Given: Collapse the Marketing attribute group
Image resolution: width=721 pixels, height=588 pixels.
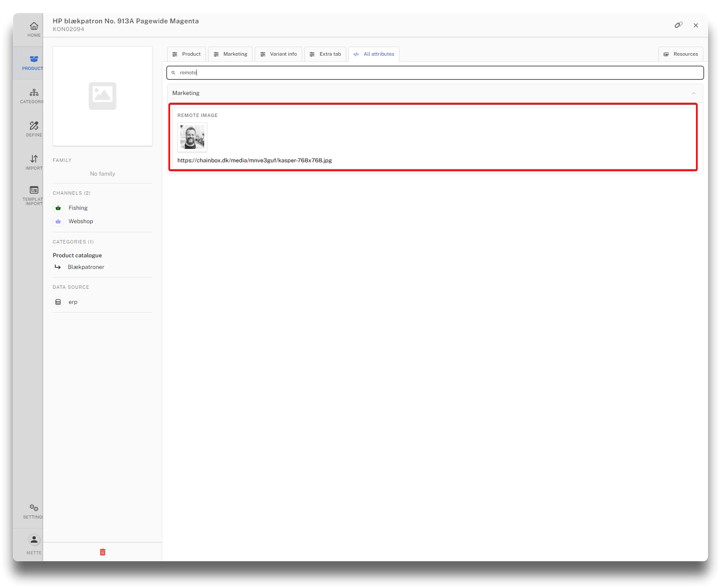Looking at the screenshot, I should (x=693, y=93).
